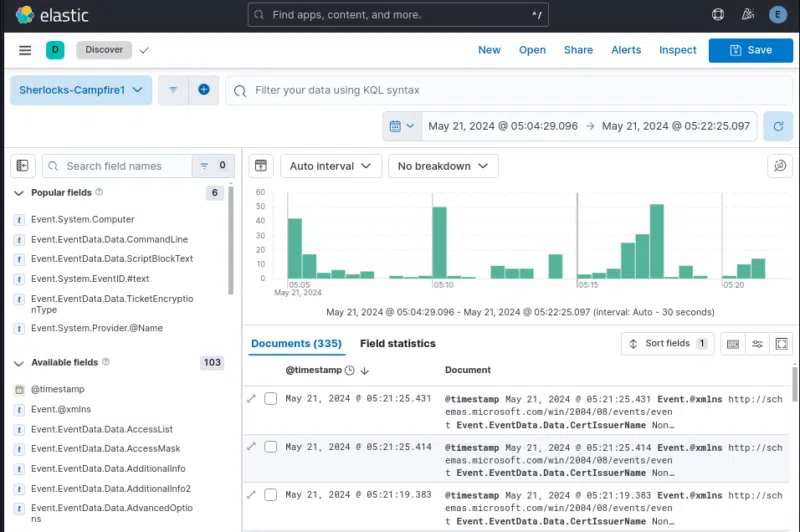The width and height of the screenshot is (800, 532).
Task: Toggle full screen for documents table
Action: [781, 344]
